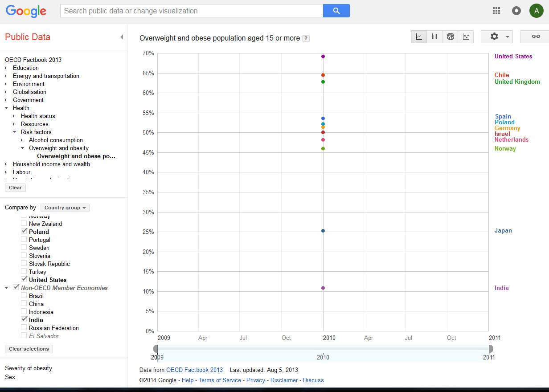Click the right time slider handle
Screen dimensions: 549x392
click(491, 349)
